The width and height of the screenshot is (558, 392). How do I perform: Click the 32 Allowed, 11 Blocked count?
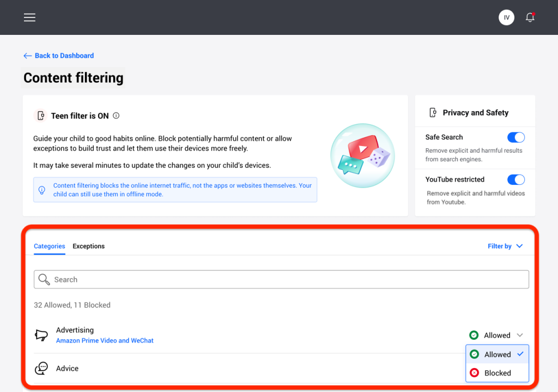tap(72, 305)
